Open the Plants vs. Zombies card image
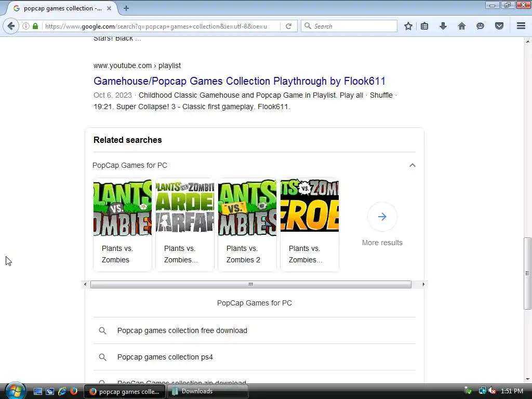 (123, 207)
